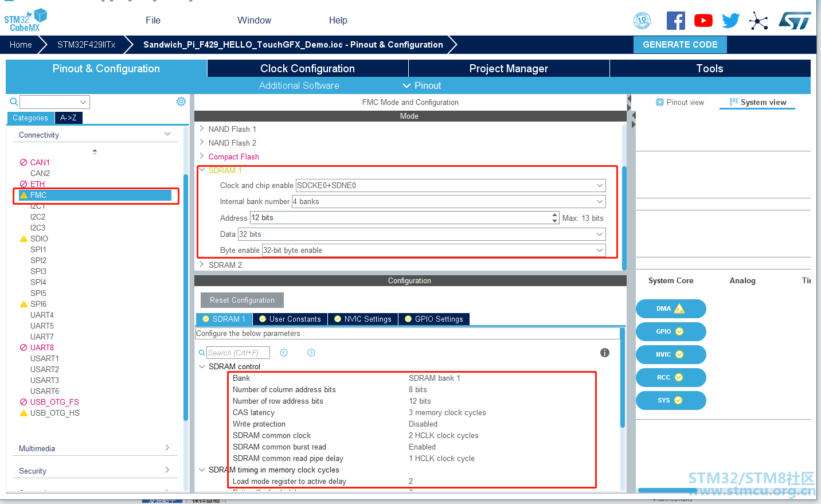Image resolution: width=821 pixels, height=504 pixels.
Task: Click the RCC system core button
Action: [x=671, y=377]
